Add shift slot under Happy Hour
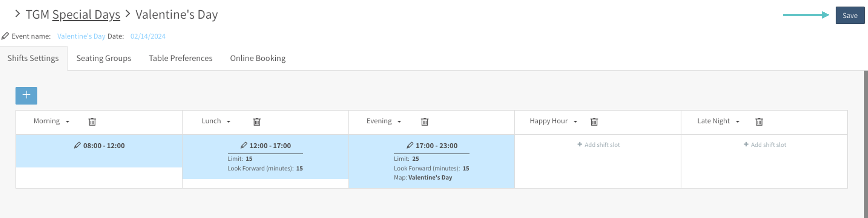The image size is (868, 218). (x=598, y=144)
